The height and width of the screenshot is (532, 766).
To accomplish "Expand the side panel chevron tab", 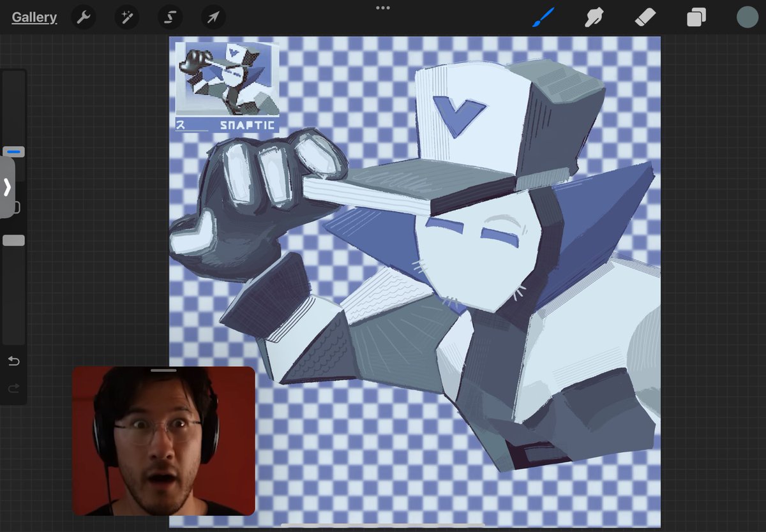I will pos(7,188).
